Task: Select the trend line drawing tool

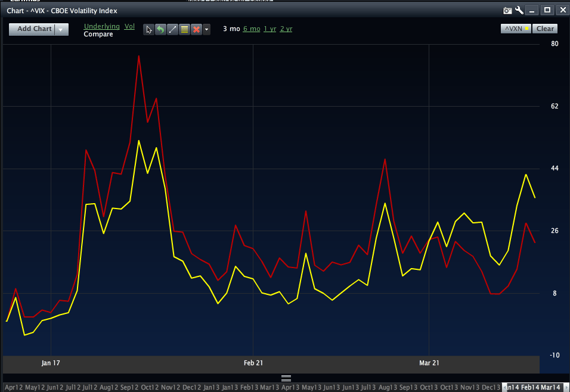Action: (x=172, y=29)
